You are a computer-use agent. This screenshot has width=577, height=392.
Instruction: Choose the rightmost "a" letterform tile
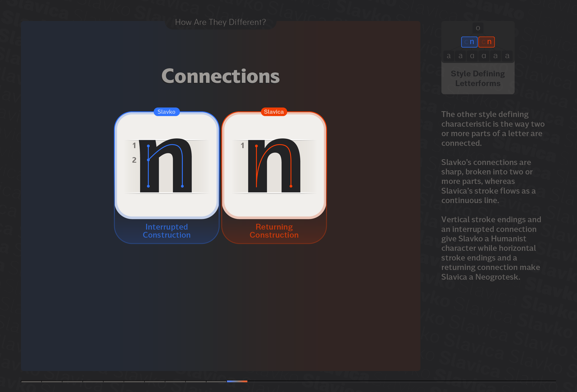click(x=507, y=56)
